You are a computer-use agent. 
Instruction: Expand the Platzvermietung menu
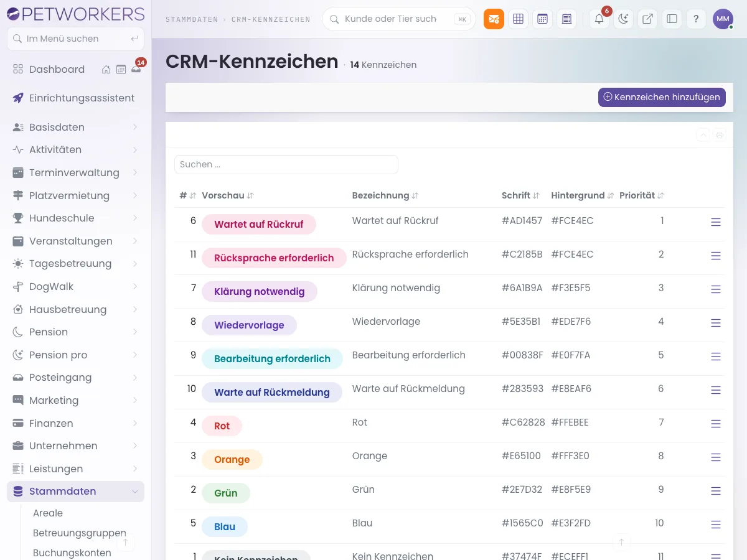pyautogui.click(x=75, y=195)
